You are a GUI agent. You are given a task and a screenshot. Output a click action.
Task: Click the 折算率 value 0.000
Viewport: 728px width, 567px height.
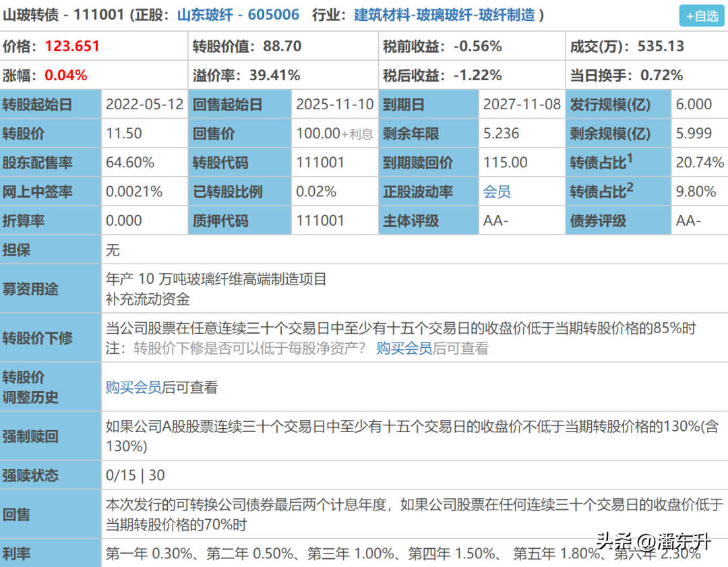[123, 220]
